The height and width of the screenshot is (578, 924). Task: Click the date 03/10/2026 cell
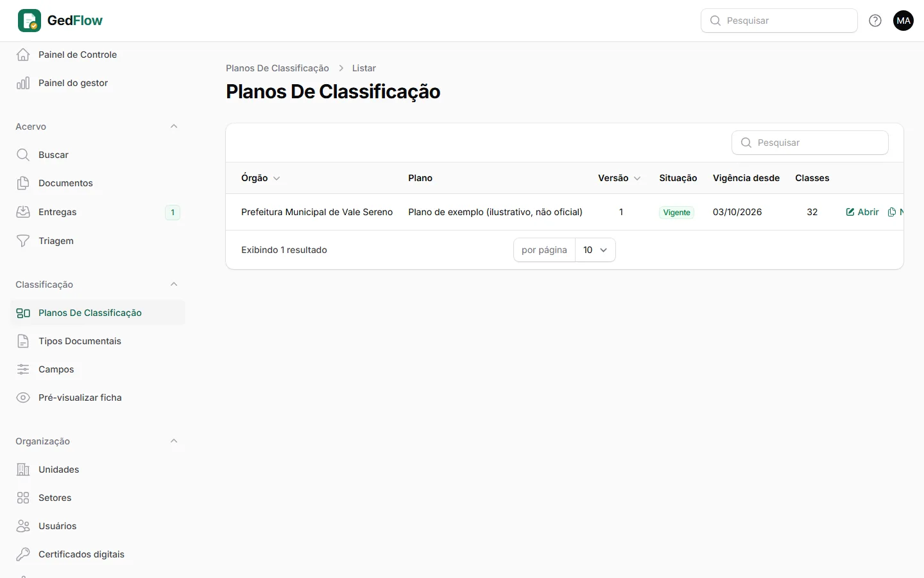point(737,212)
